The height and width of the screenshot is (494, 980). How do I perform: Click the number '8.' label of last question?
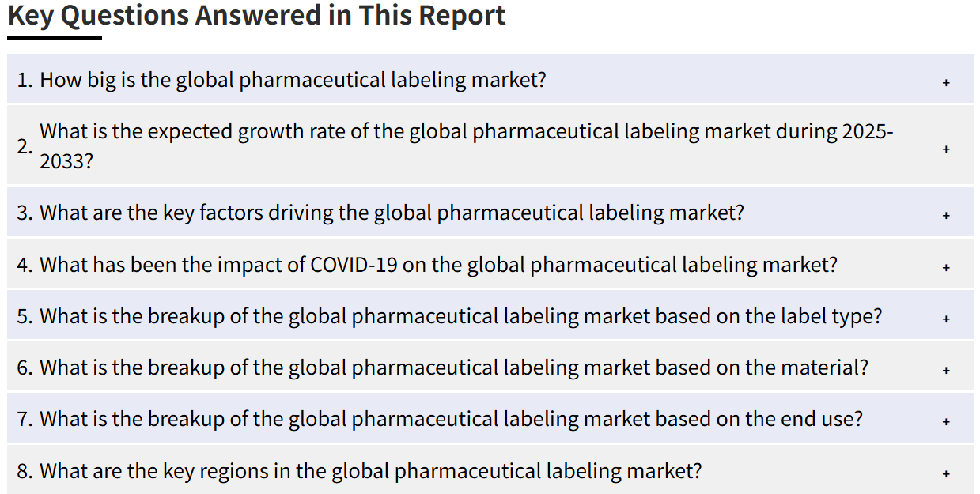[x=25, y=471]
